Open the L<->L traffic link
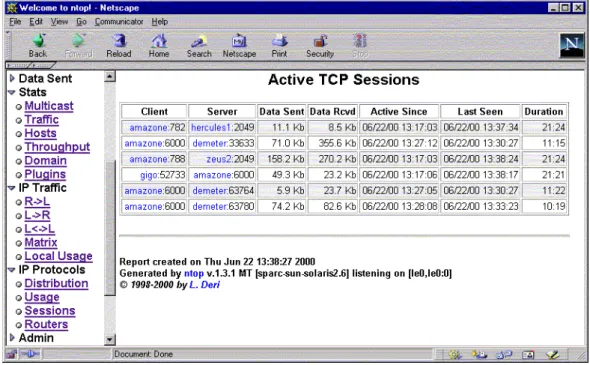The height and width of the screenshot is (365, 590). click(x=40, y=229)
